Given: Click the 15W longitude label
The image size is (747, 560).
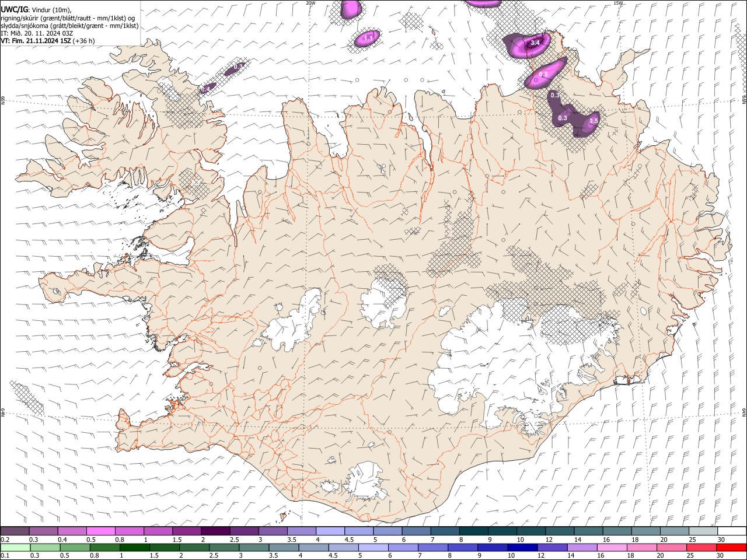Looking at the screenshot, I should [x=618, y=3].
